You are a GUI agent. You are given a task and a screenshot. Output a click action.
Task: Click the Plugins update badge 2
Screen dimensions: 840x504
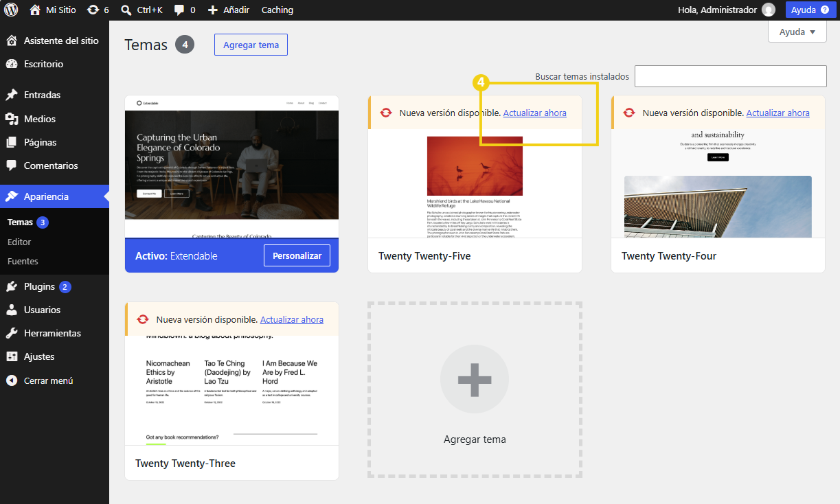[65, 286]
